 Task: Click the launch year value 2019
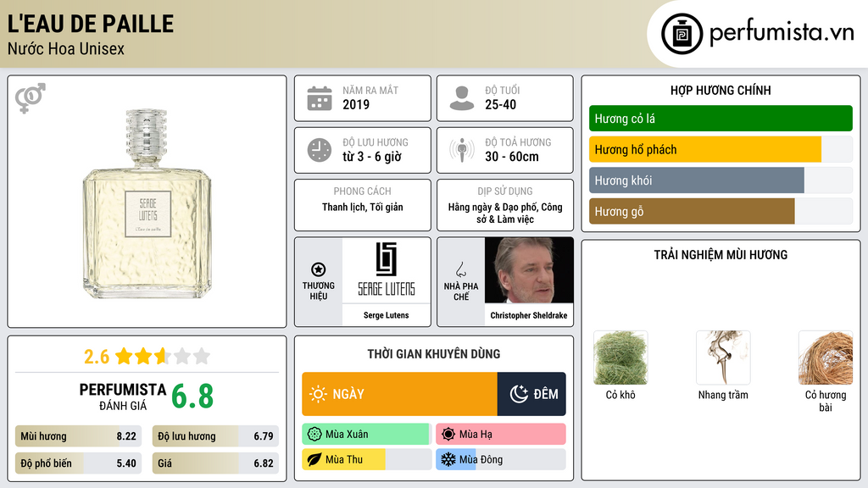coord(356,104)
